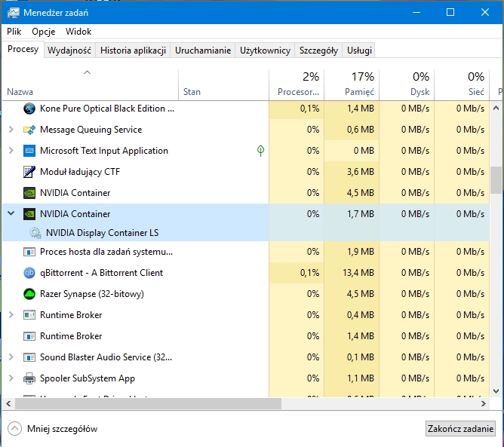This screenshot has height=447, width=504.
Task: Click the Message Queuing Service icon
Action: (29, 130)
